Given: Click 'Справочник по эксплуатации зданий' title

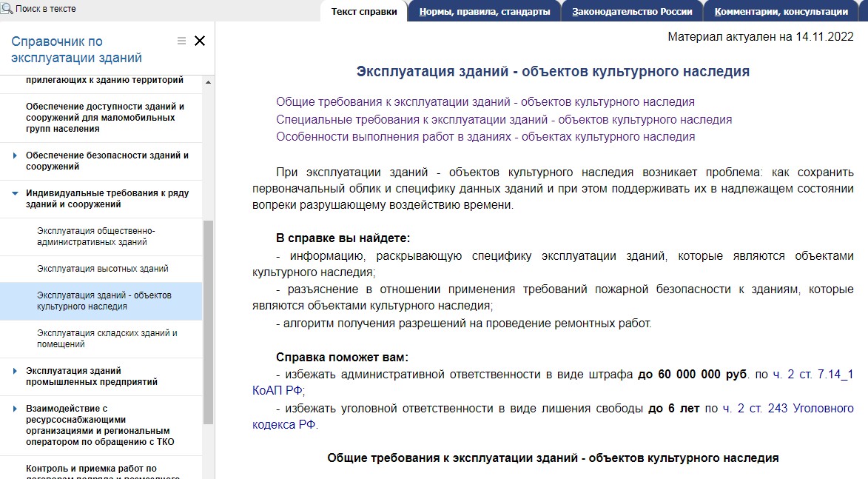Looking at the screenshot, I should [76, 50].
